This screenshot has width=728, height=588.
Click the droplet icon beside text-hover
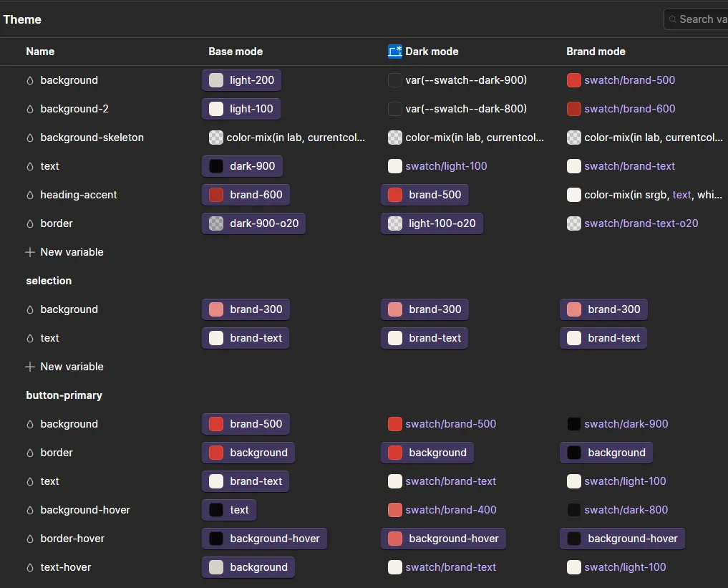30,567
